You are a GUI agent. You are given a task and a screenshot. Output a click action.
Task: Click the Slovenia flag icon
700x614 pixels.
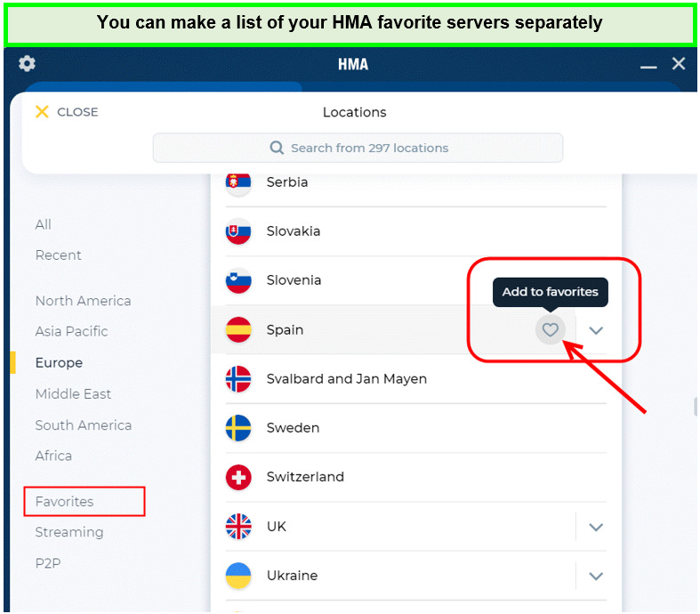coord(238,280)
